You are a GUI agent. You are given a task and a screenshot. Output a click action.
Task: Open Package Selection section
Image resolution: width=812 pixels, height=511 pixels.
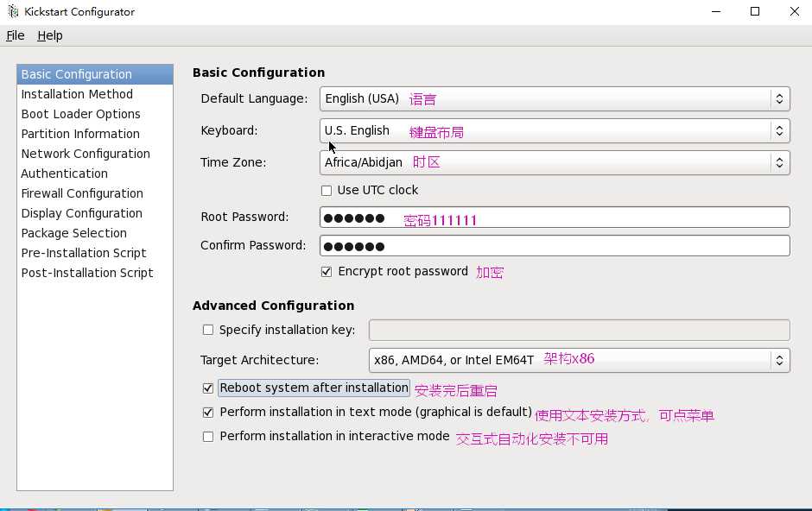click(x=95, y=233)
